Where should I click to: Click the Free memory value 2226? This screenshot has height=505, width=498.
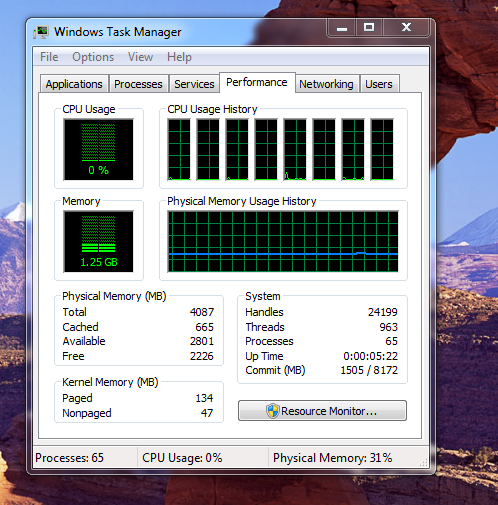(x=202, y=356)
